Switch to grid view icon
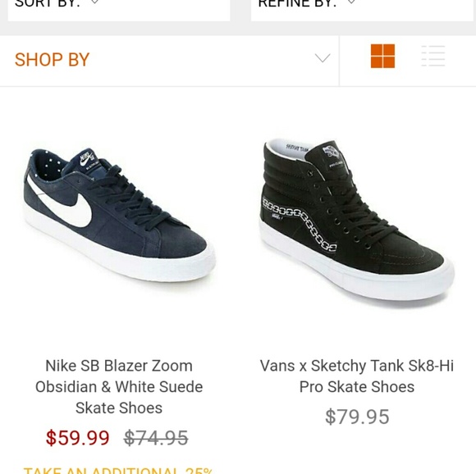Viewport: 476px width, 474px height. pyautogui.click(x=382, y=56)
